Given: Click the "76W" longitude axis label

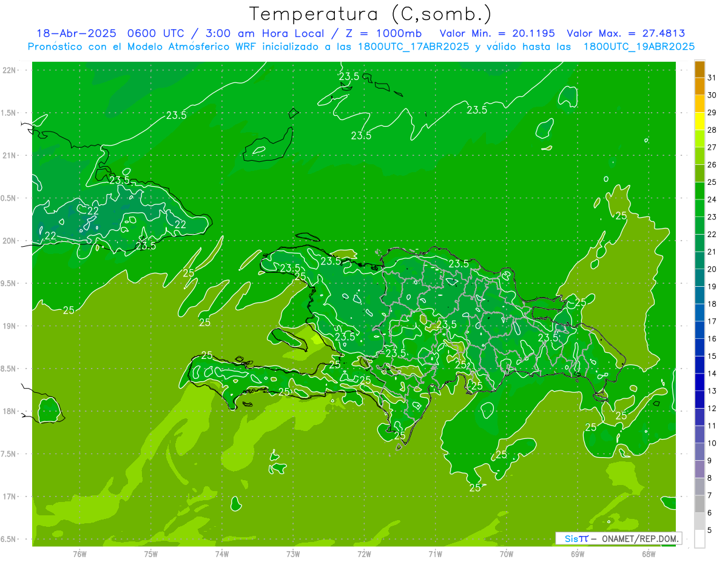Looking at the screenshot, I should [x=79, y=554].
